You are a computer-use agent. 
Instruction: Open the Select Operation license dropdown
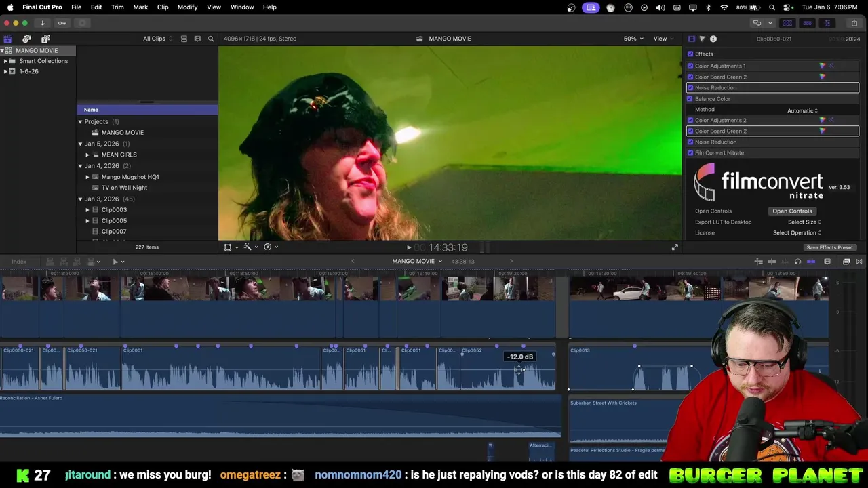pyautogui.click(x=797, y=232)
